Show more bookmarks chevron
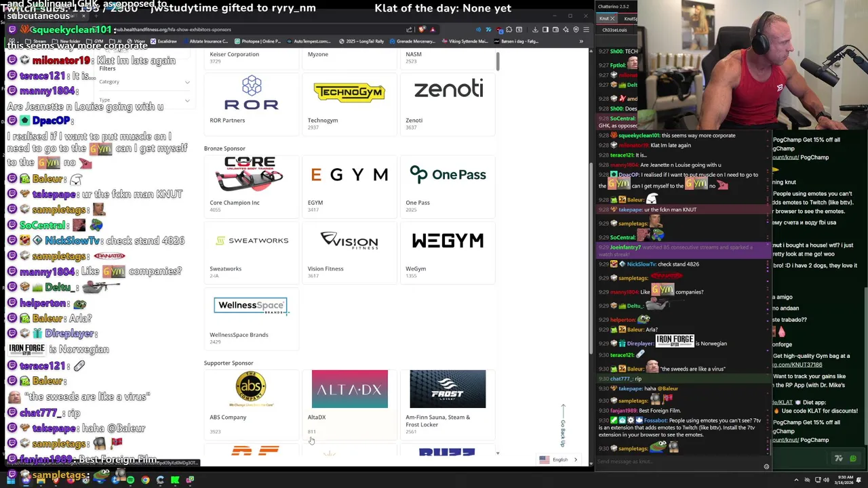 pos(581,41)
